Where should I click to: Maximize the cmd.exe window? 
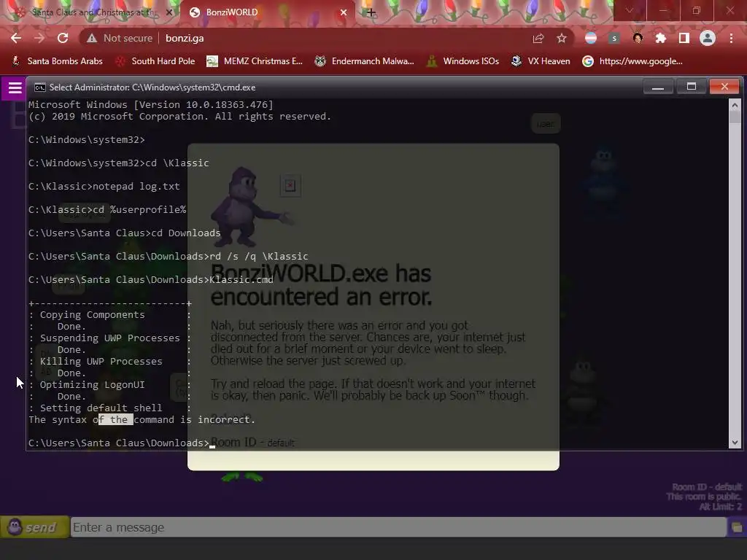[692, 87]
